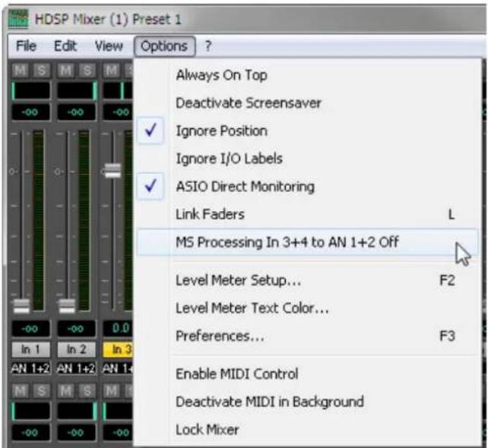This screenshot has width=488, height=448.
Task: Click the In 1 pan control
Action: 31,91
